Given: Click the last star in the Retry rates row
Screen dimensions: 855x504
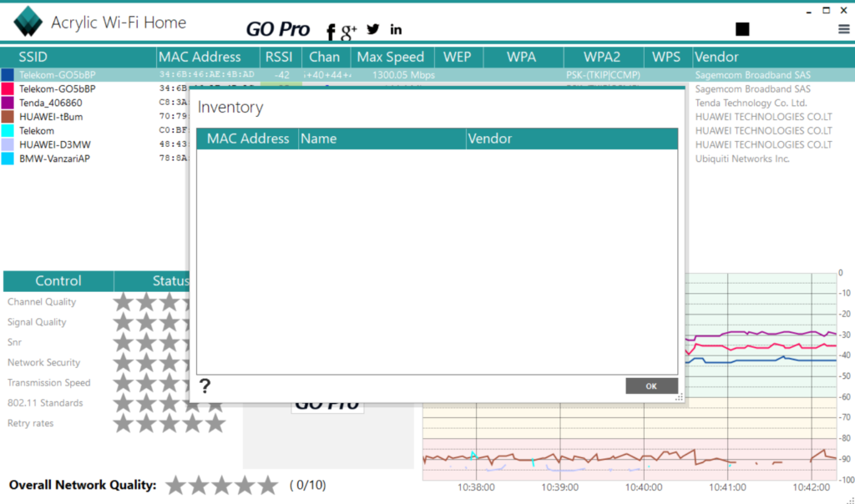Looking at the screenshot, I should pos(215,423).
